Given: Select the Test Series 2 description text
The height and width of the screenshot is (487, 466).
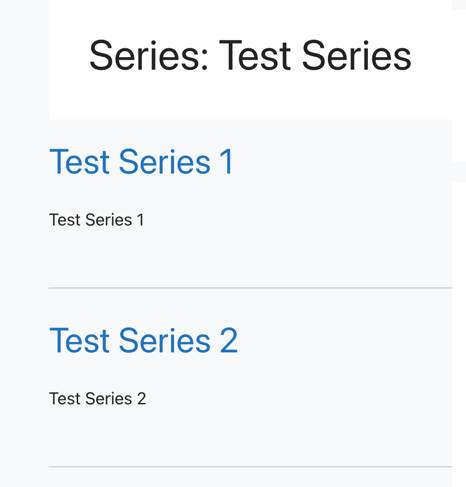Looking at the screenshot, I should tap(98, 399).
